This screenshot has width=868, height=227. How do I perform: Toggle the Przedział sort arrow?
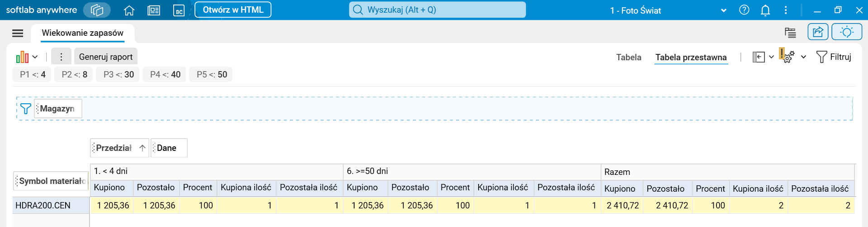[142, 148]
